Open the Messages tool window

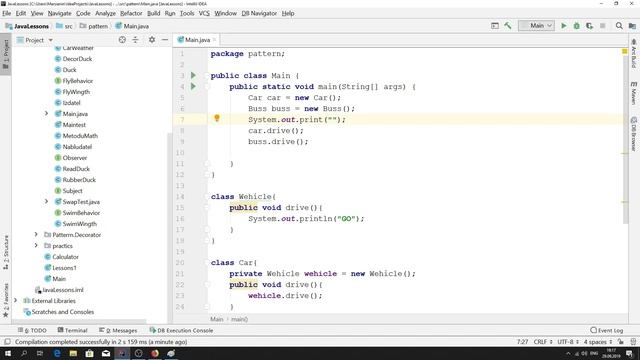click(118, 330)
